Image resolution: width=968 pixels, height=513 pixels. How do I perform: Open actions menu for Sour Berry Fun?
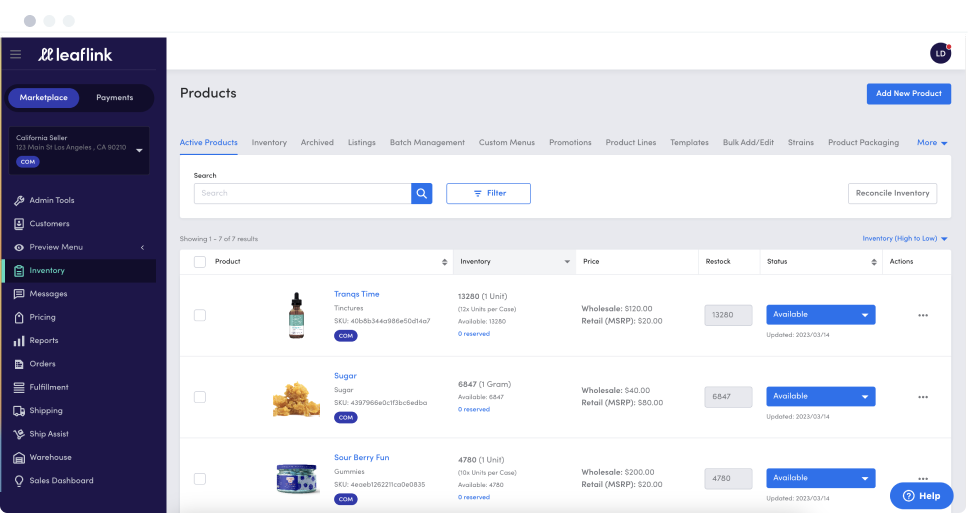click(923, 478)
